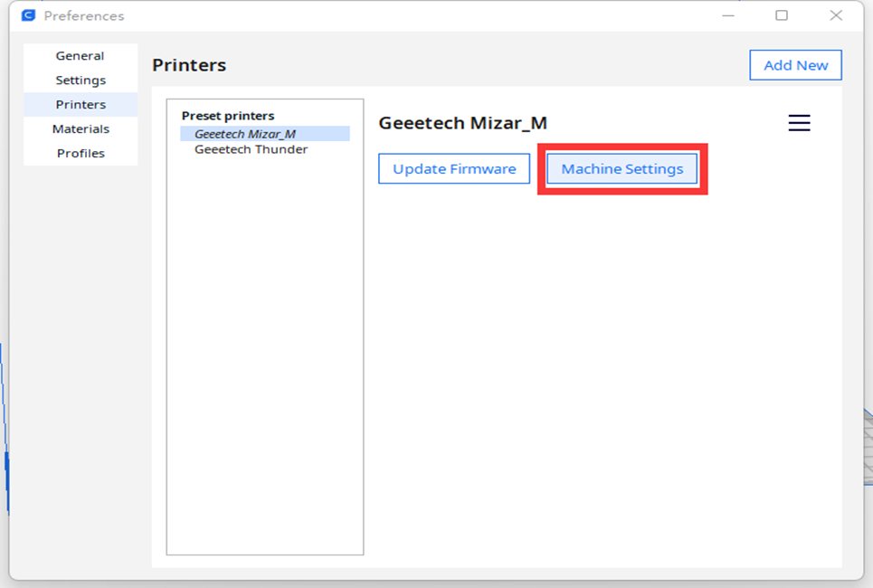Close the Preferences window
Viewport: 873px width, 588px height.
coord(836,15)
